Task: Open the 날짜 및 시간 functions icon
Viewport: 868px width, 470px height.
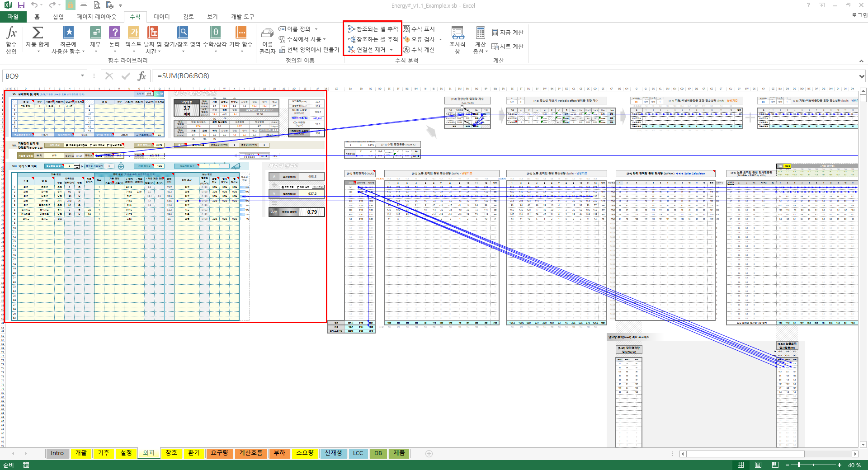Action: pyautogui.click(x=153, y=33)
